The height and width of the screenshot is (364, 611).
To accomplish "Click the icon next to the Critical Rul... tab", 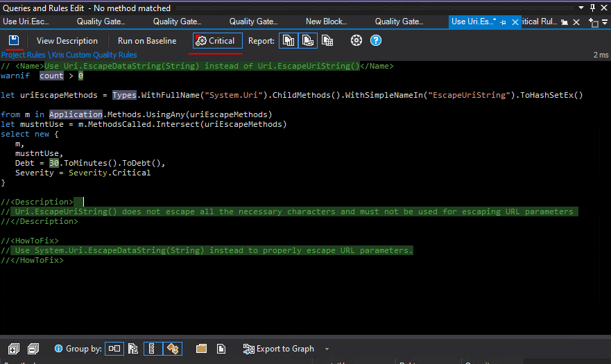I will point(565,22).
